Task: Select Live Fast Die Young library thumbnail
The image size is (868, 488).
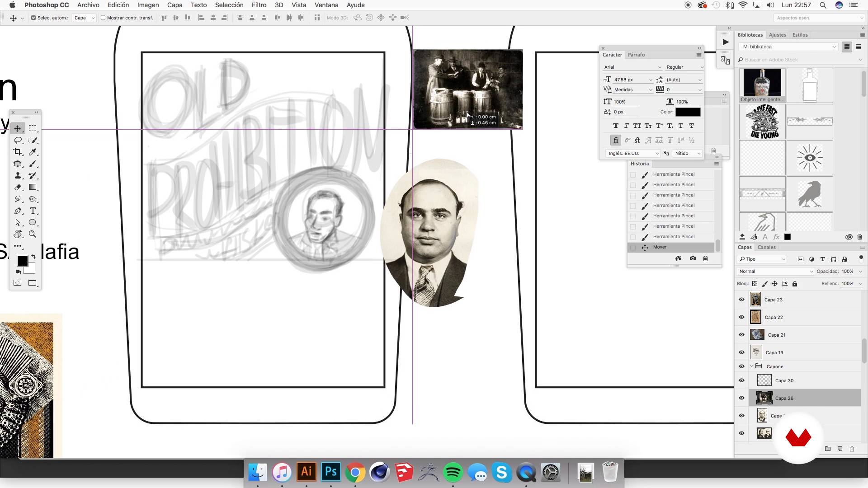Action: click(762, 122)
